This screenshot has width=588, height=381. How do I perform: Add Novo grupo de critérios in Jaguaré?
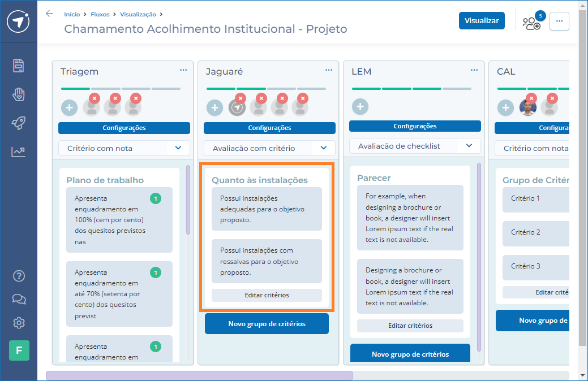coord(267,324)
